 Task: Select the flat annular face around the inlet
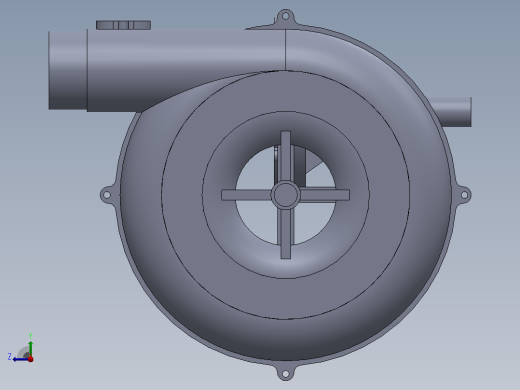286,298
